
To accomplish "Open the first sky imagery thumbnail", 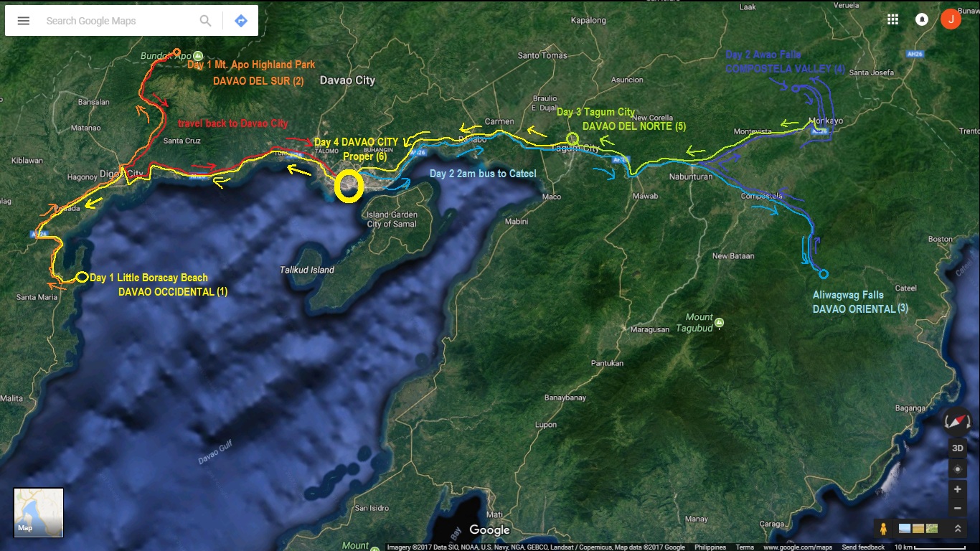I will pyautogui.click(x=905, y=529).
